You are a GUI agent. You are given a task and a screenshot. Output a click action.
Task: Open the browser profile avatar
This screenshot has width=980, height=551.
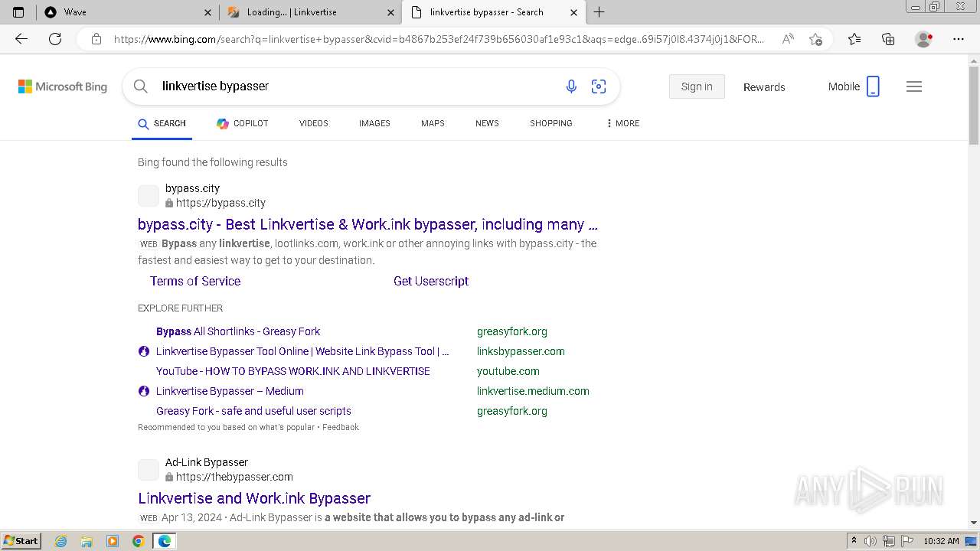click(x=924, y=39)
